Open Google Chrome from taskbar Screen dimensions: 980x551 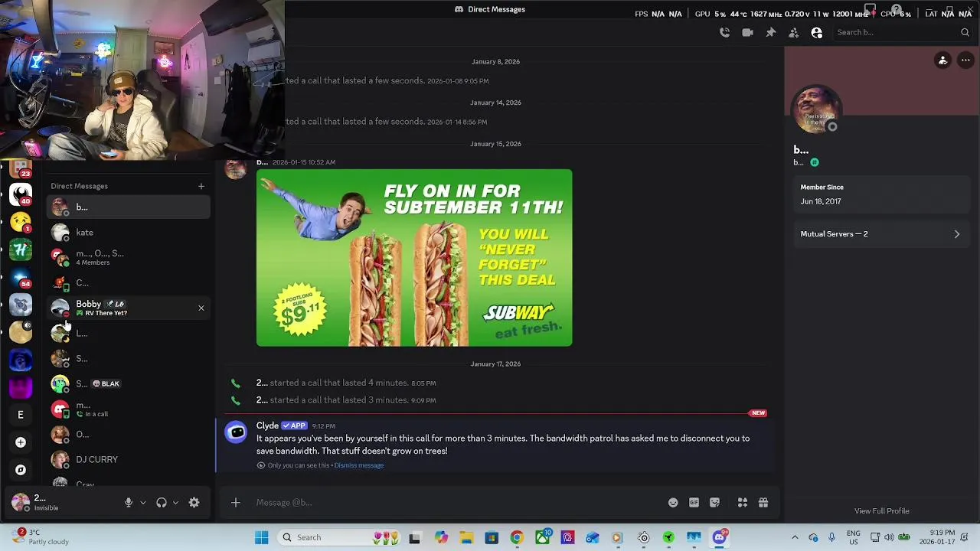click(x=517, y=537)
